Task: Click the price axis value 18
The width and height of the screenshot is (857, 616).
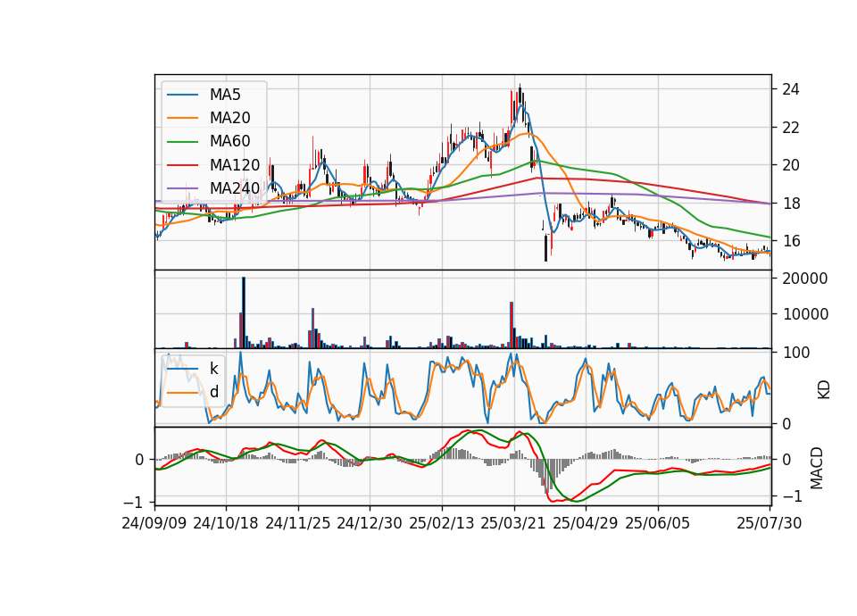Action: [791, 204]
